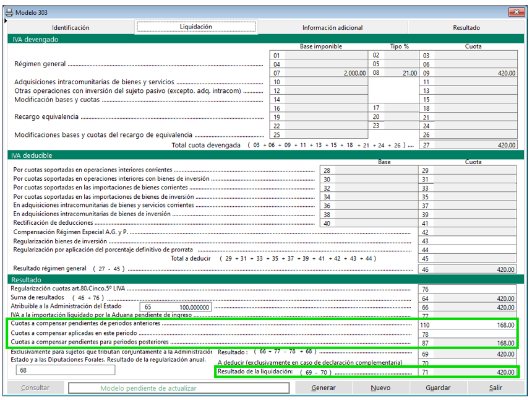
Task: Click recargo equivalencia tipo field 23
Action: 393,125
